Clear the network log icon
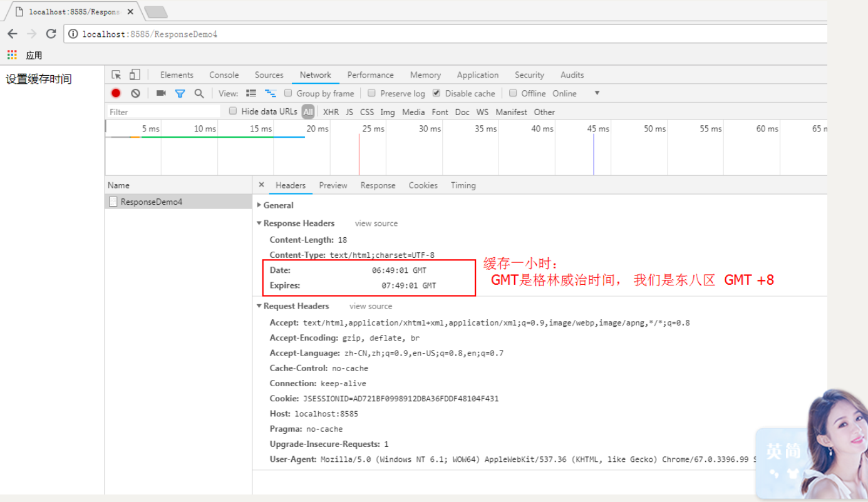Image resolution: width=868 pixels, height=502 pixels. 135,93
